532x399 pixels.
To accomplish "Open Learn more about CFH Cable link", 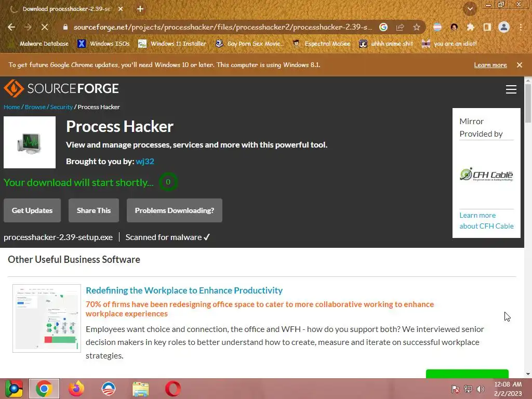I will (486, 220).
